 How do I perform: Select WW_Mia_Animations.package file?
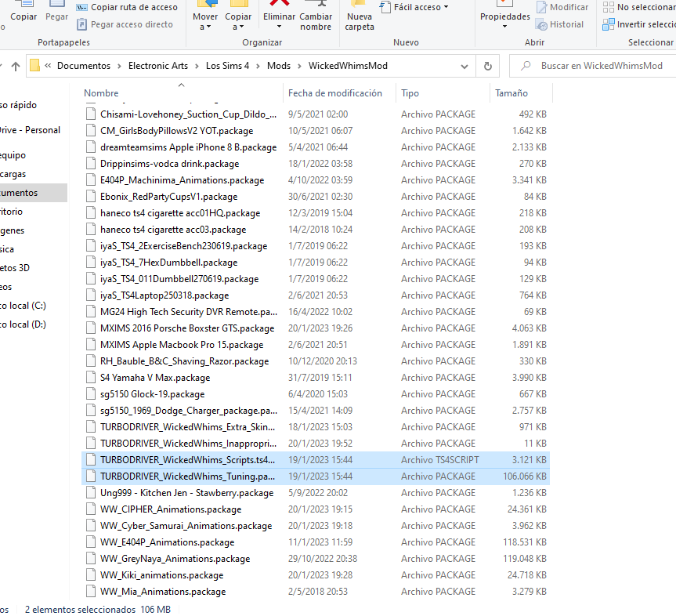click(315, 592)
